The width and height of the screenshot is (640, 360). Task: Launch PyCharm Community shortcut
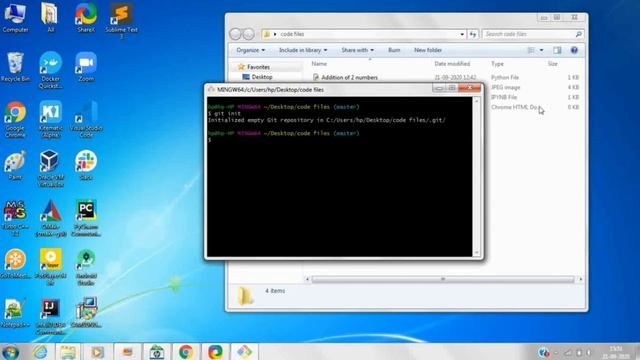(x=86, y=218)
